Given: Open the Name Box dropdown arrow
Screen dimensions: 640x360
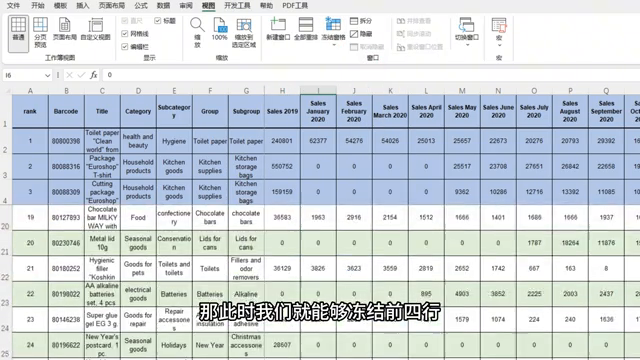Looking at the screenshot, I should pyautogui.click(x=47, y=76).
